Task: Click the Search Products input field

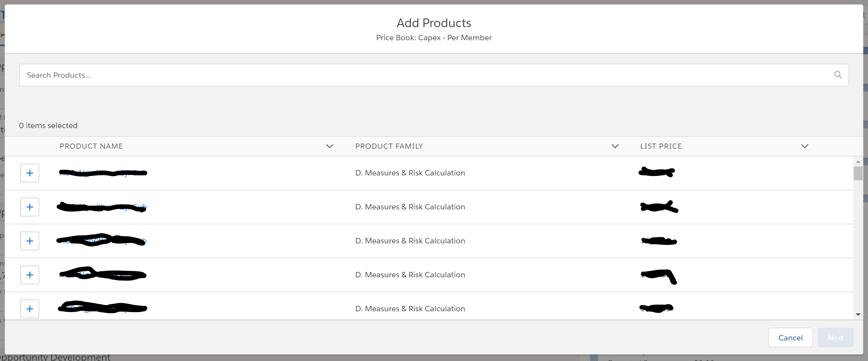Action: 269,75
